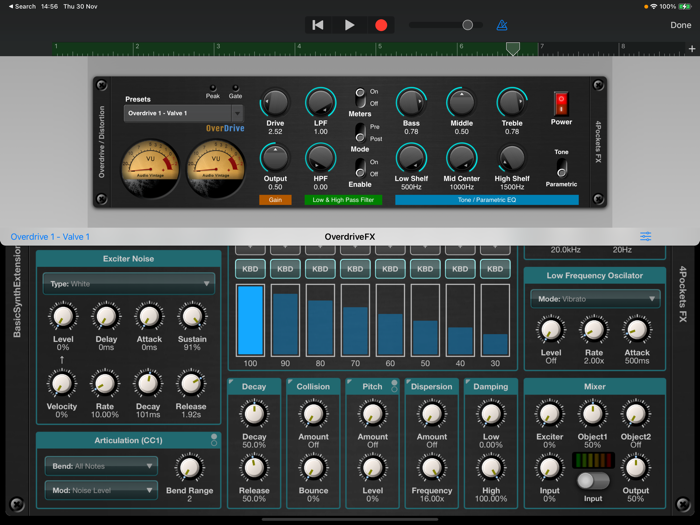Flip the Meters On/Off switch
The height and width of the screenshot is (525, 700).
(x=360, y=97)
